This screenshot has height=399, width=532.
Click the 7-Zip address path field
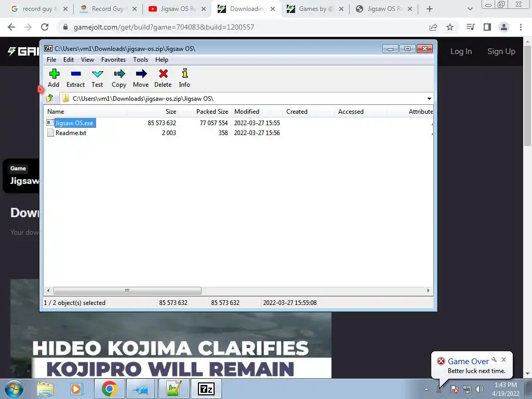(243, 99)
